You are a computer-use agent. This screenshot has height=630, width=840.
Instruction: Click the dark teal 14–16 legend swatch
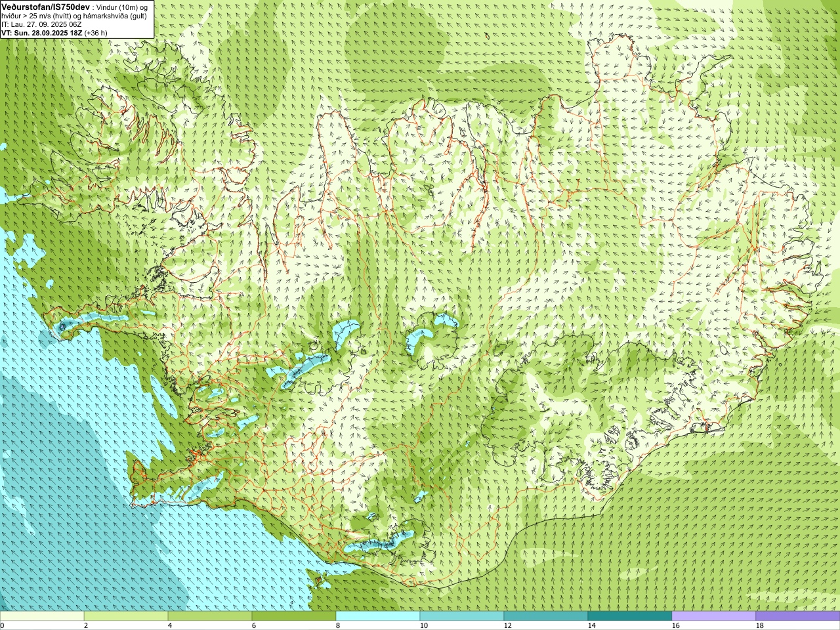(x=630, y=616)
